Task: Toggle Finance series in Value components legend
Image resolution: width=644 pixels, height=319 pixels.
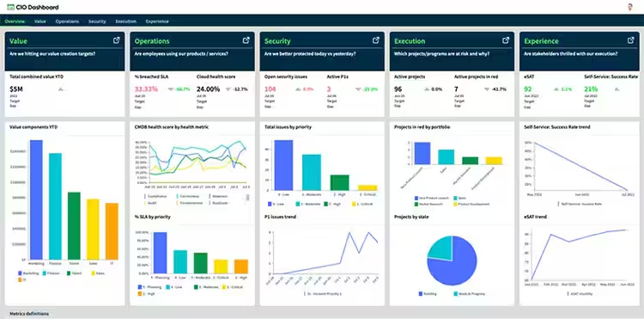Action: (x=51, y=273)
